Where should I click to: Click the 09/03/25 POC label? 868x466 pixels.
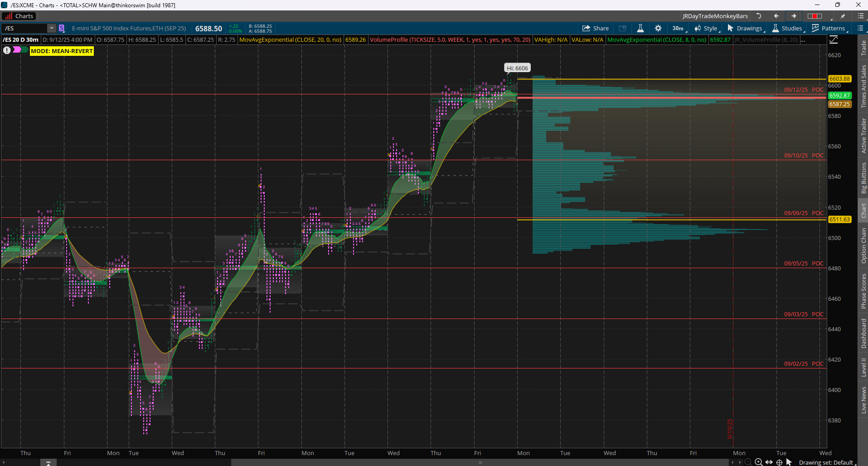coord(804,314)
